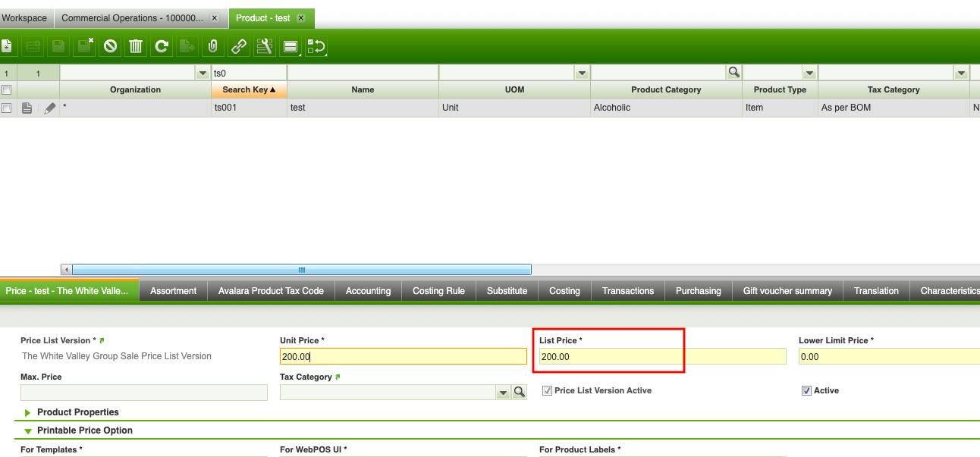Viewport: 980px width, 457px height.
Task: Click the Tax Category search magnifier
Action: [x=519, y=392]
